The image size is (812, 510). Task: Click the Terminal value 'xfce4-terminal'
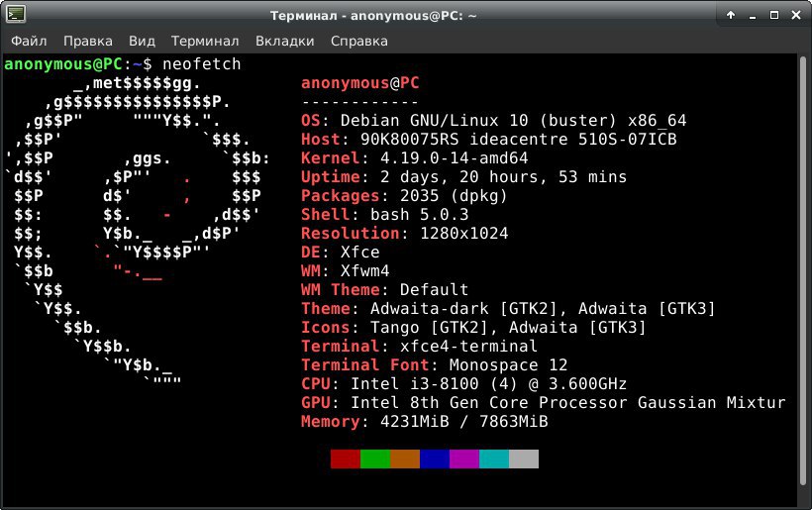click(468, 346)
